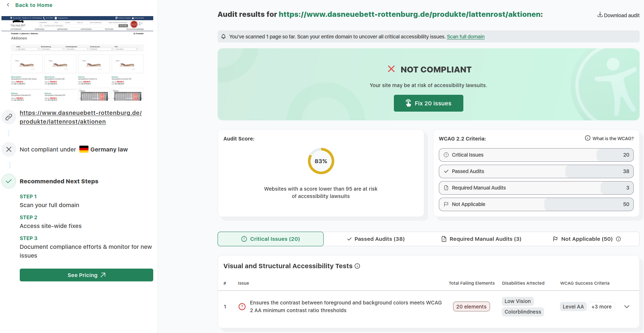Open the Critical Issues criteria row
The height and width of the screenshot is (333, 644).
[x=536, y=155]
